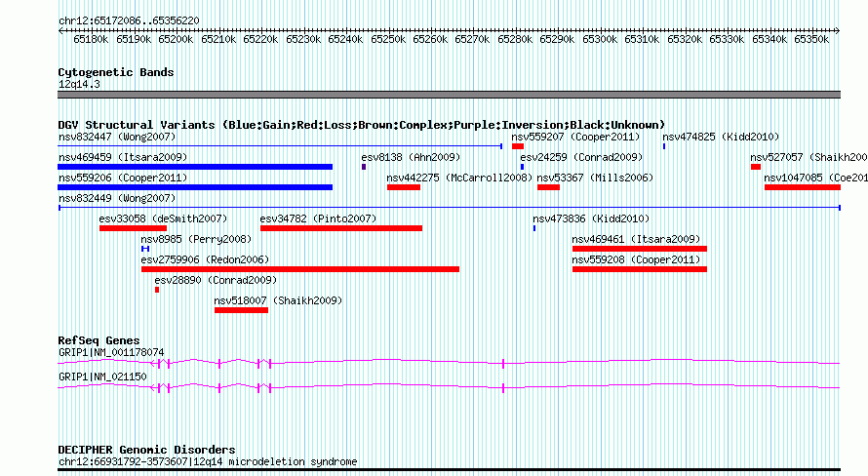Image resolution: width=868 pixels, height=476 pixels.
Task: Select the esv24259 (Conrad2009) small blue marker
Action: coord(522,167)
